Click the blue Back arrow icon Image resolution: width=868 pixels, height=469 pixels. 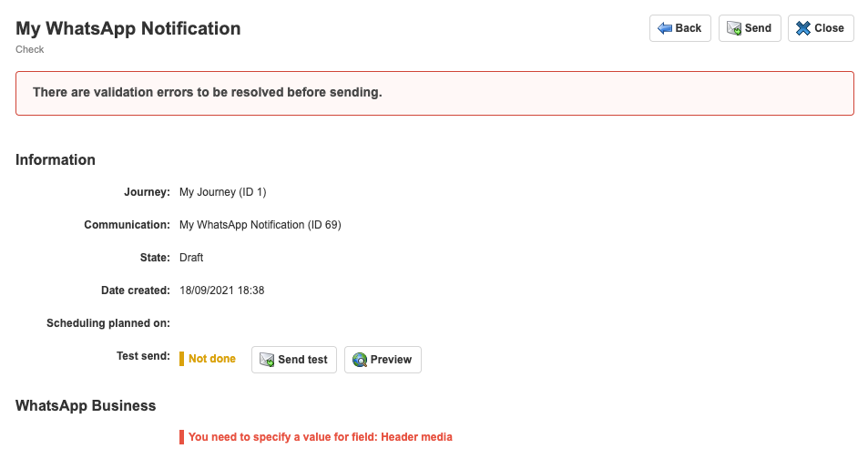665,28
